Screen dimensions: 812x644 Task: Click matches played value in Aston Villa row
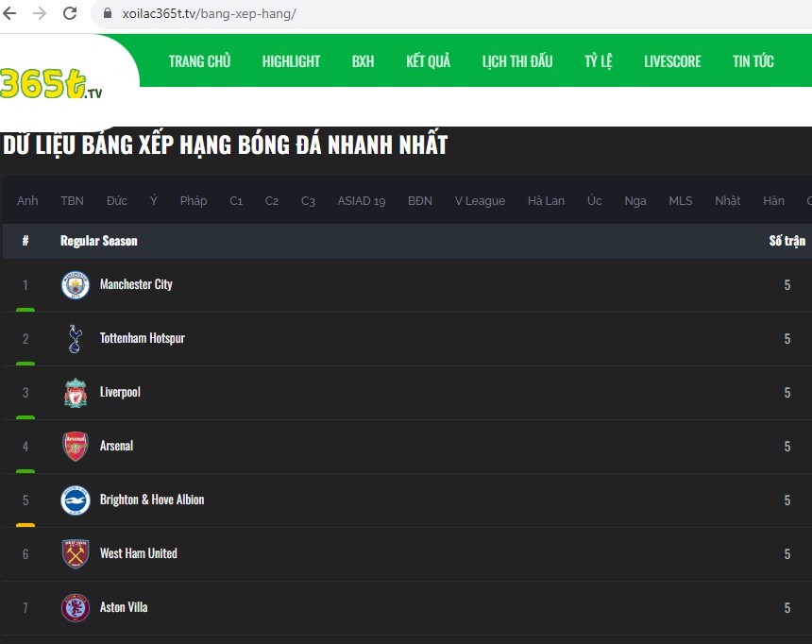787,608
